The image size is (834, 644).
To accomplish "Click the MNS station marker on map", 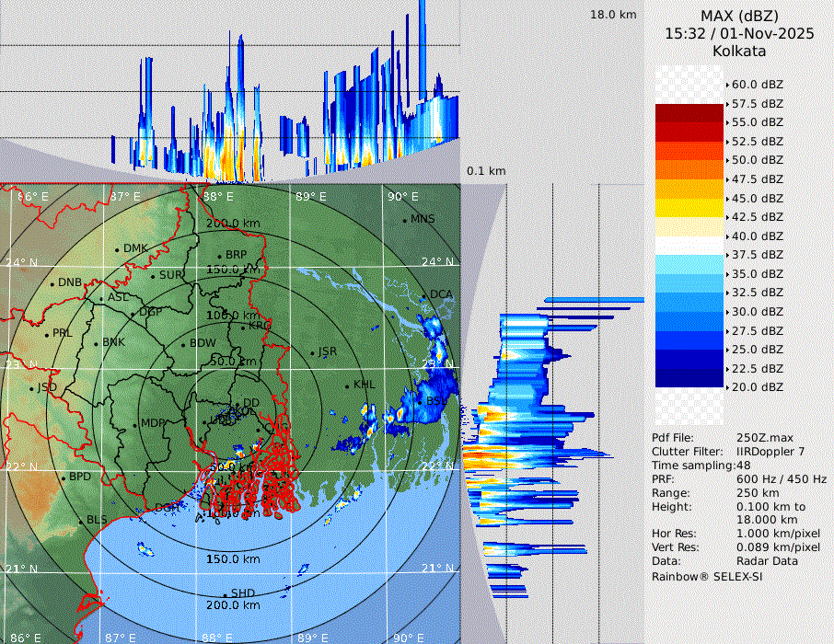I will (x=404, y=220).
